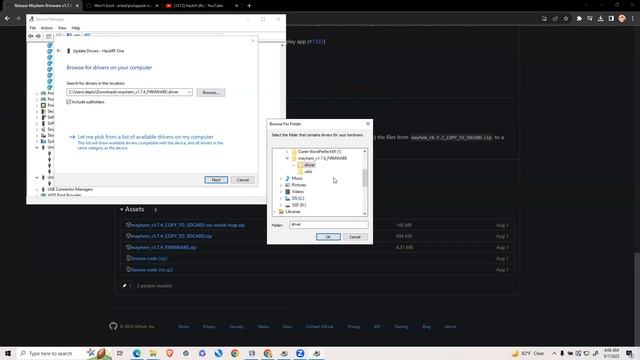
Task: Open a new browser tab
Action: 249,6
